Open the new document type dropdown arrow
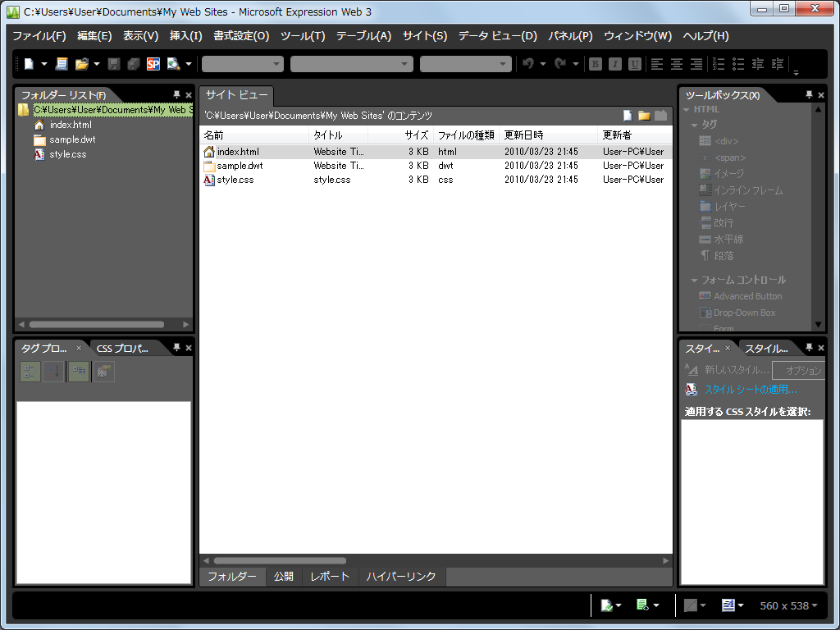840x630 pixels. 44,64
